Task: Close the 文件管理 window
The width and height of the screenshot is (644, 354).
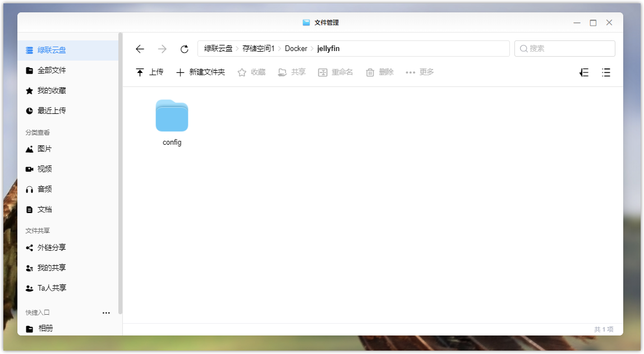Action: click(609, 22)
